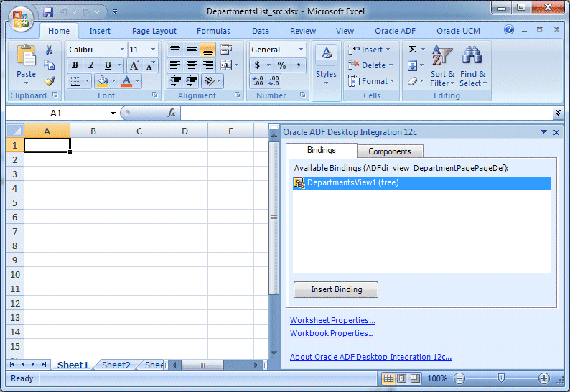Open Customize Quick Access Toolbar dropdown
Screen dimensions: 570x392
(x=116, y=12)
